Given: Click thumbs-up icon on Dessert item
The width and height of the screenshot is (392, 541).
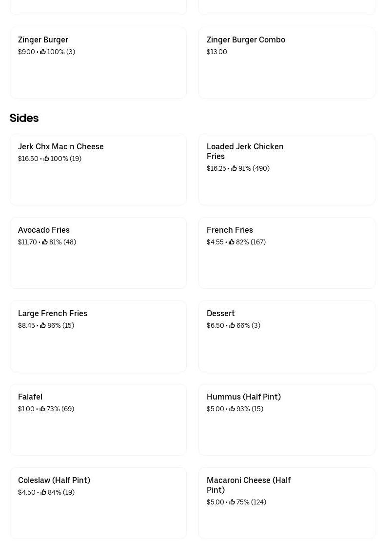Looking at the screenshot, I should click(232, 325).
